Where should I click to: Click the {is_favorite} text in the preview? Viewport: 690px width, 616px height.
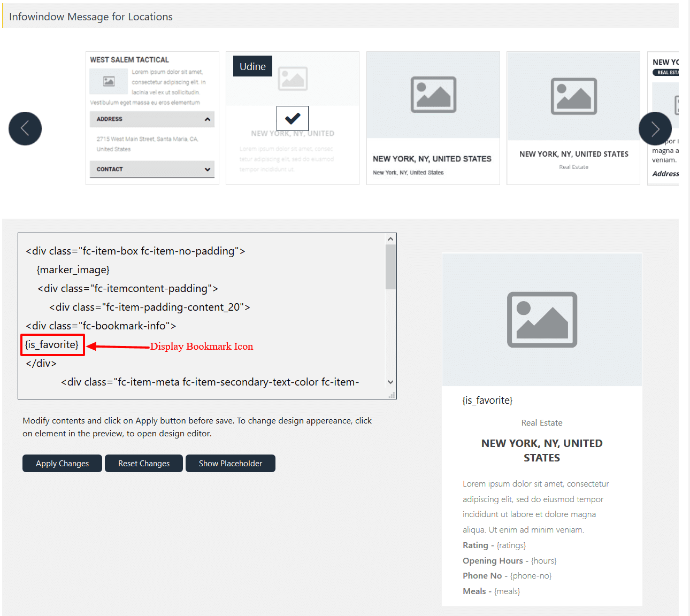pyautogui.click(x=487, y=400)
